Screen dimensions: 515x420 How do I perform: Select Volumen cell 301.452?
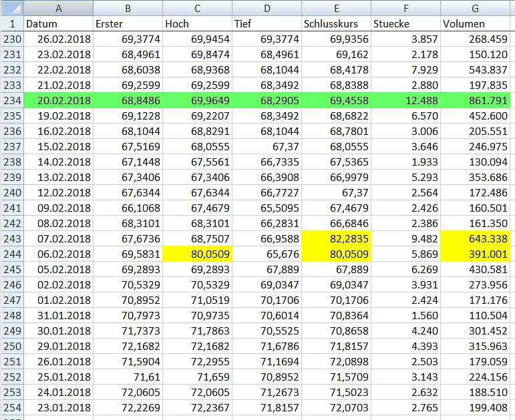pyautogui.click(x=476, y=331)
